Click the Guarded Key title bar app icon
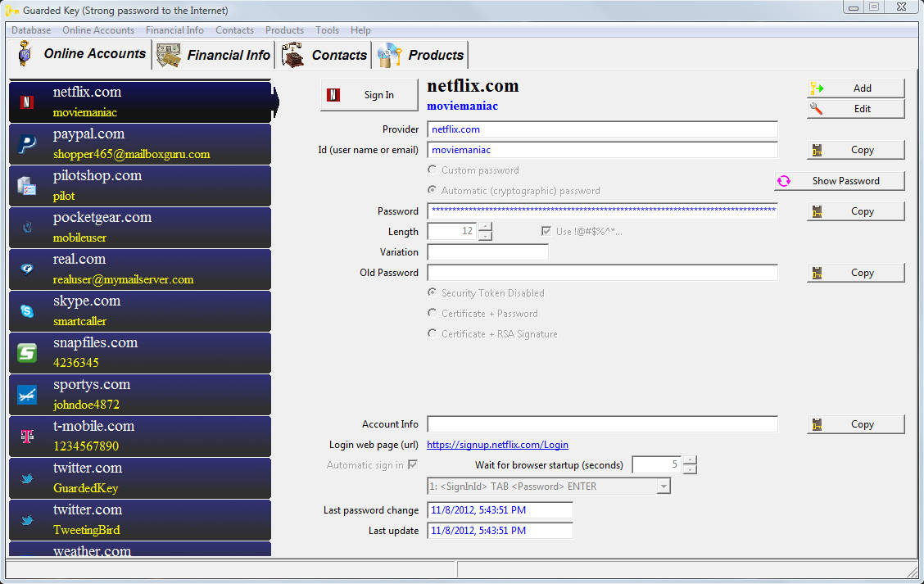924x584 pixels. [x=11, y=10]
